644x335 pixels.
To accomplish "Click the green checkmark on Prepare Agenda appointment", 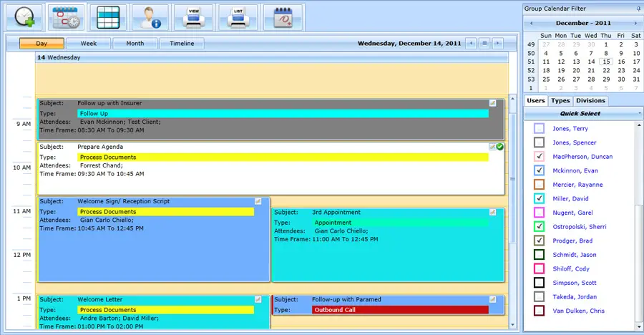I will [x=500, y=147].
